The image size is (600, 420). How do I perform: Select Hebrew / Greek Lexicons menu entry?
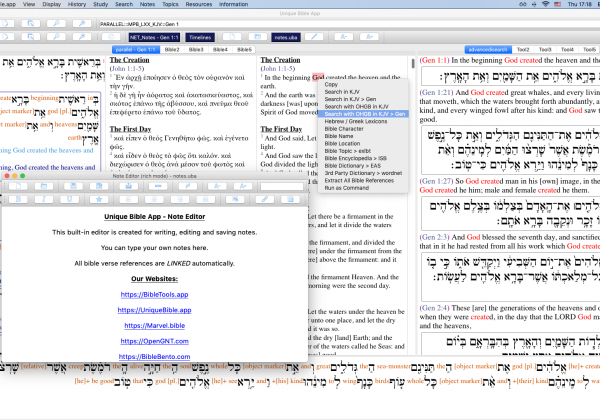(363, 121)
